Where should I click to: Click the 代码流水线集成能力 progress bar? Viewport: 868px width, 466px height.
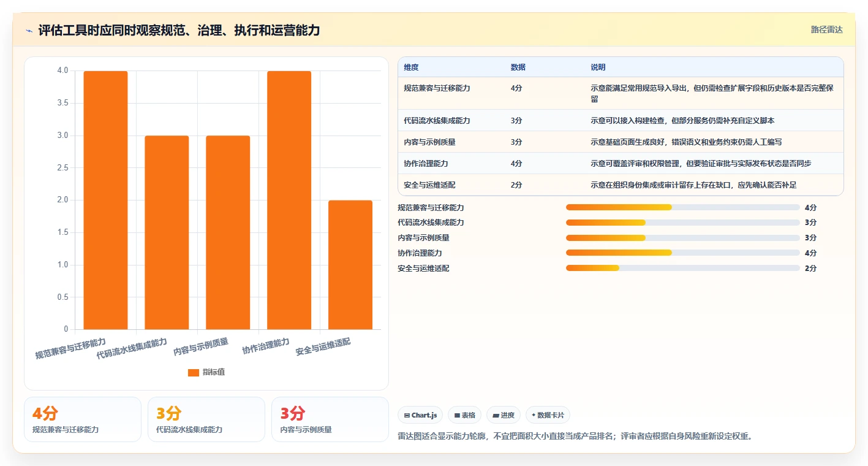[683, 222]
